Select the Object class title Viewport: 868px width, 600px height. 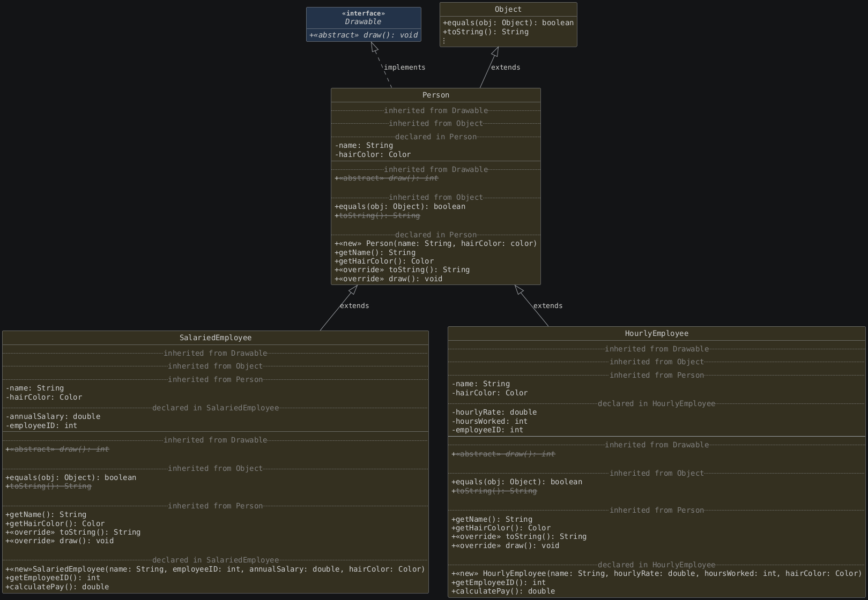coord(508,10)
